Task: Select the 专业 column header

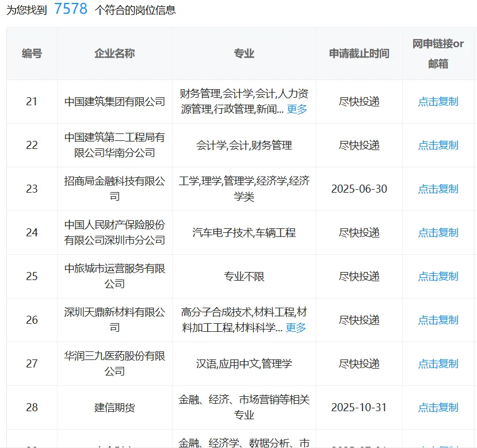Action: coord(244,53)
